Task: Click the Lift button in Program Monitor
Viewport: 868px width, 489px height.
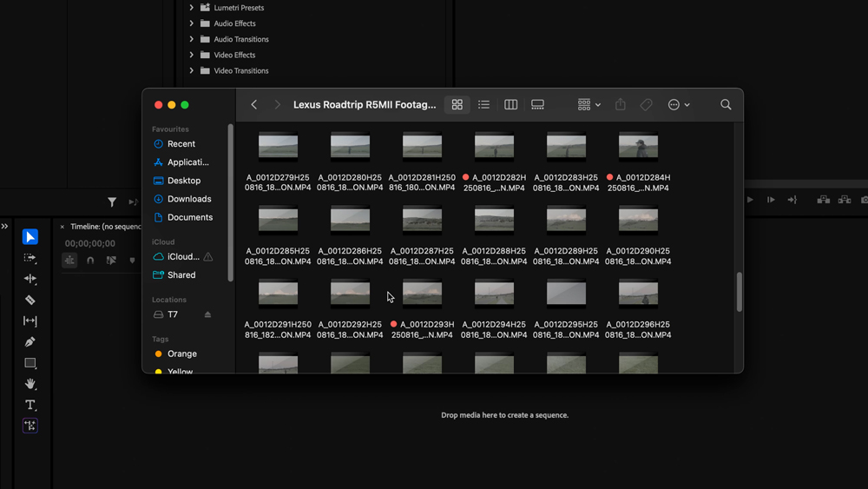Action: [x=823, y=200]
